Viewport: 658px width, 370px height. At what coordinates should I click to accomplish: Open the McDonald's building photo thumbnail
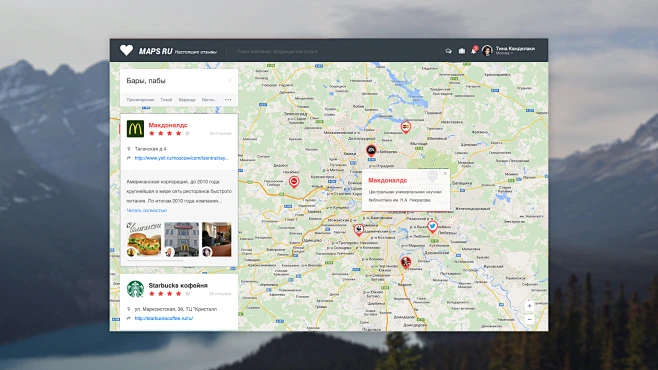pos(182,239)
